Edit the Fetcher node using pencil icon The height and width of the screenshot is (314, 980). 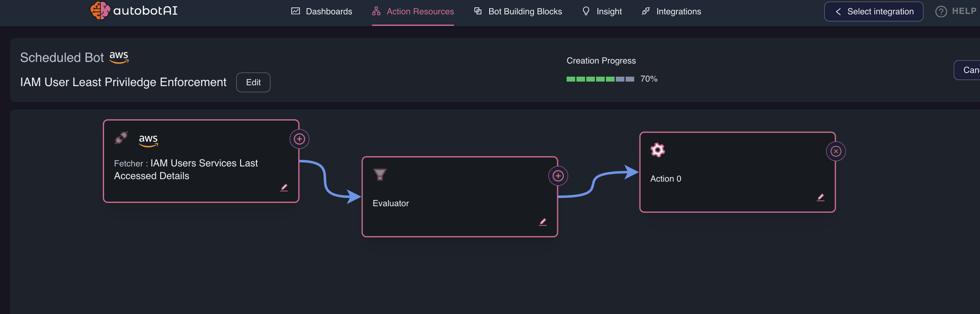284,187
